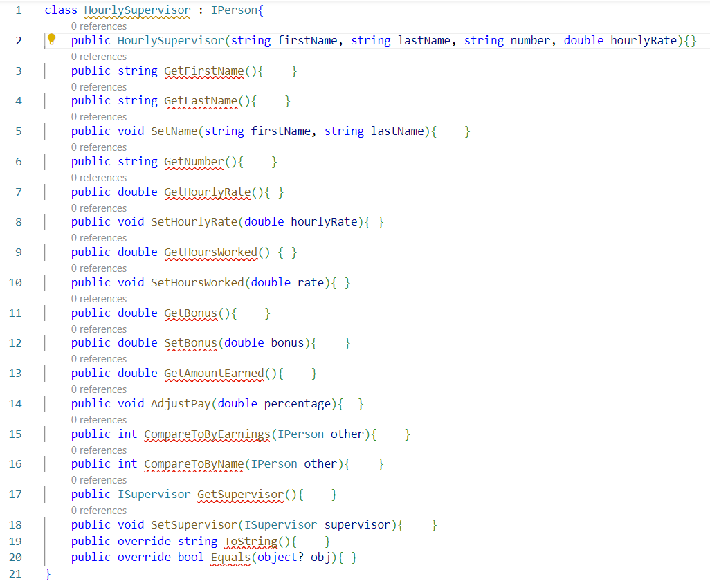710x588 pixels.
Task: Click the rate parameter in SetHoursWorked
Action: (311, 282)
